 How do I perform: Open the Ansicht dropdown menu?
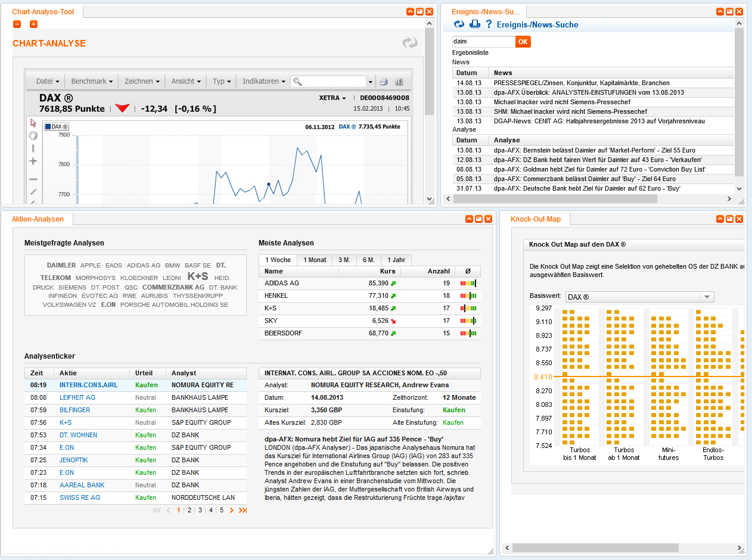point(186,82)
